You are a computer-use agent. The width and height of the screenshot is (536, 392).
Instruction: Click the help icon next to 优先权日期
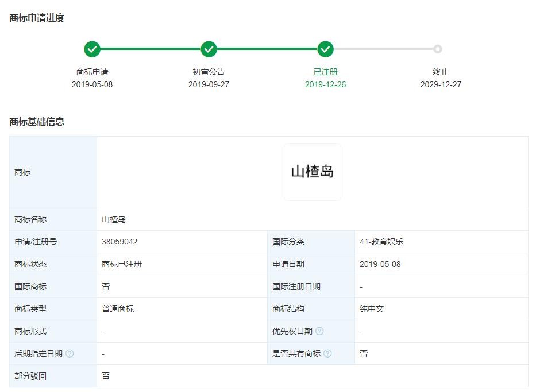319,331
